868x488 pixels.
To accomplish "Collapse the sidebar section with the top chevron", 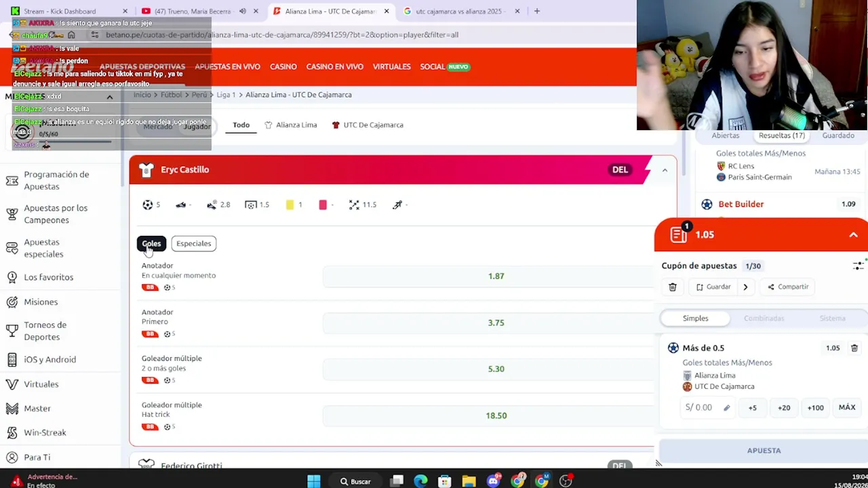I will 109,97.
